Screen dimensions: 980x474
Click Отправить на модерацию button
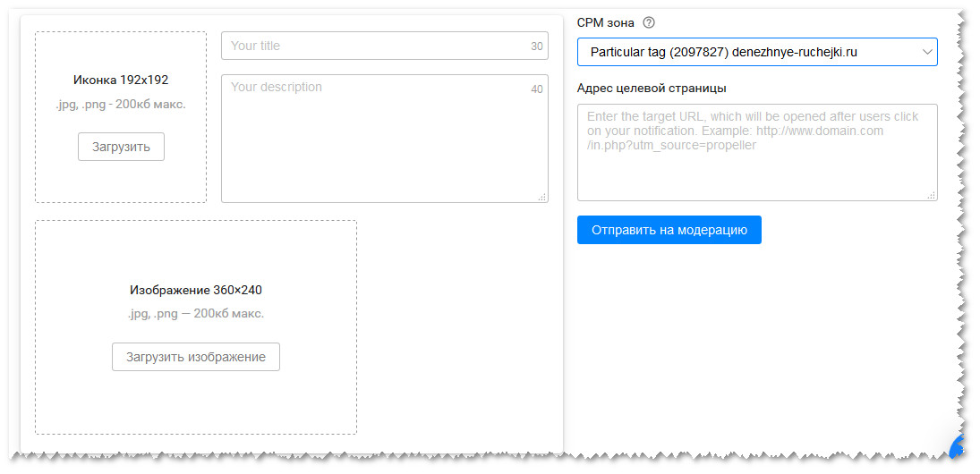coord(669,230)
